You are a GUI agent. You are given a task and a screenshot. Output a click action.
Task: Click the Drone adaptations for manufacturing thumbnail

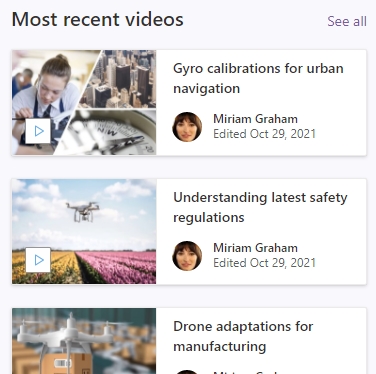point(84,341)
